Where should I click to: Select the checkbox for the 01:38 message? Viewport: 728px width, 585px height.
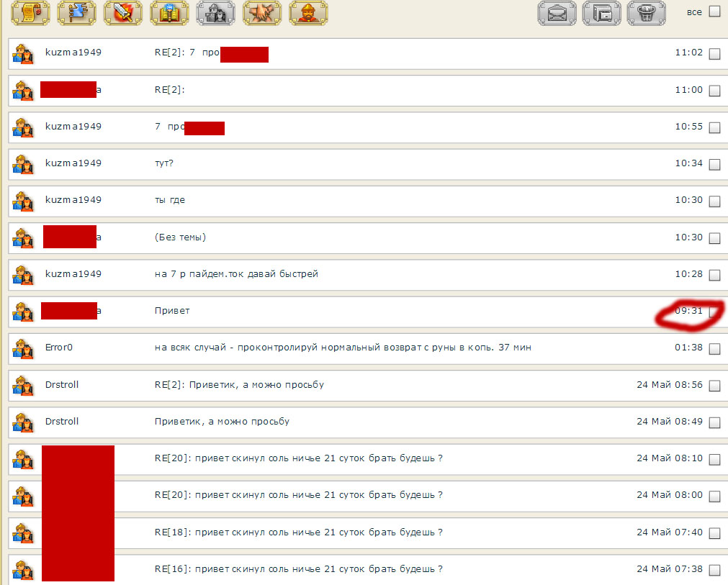tap(714, 349)
